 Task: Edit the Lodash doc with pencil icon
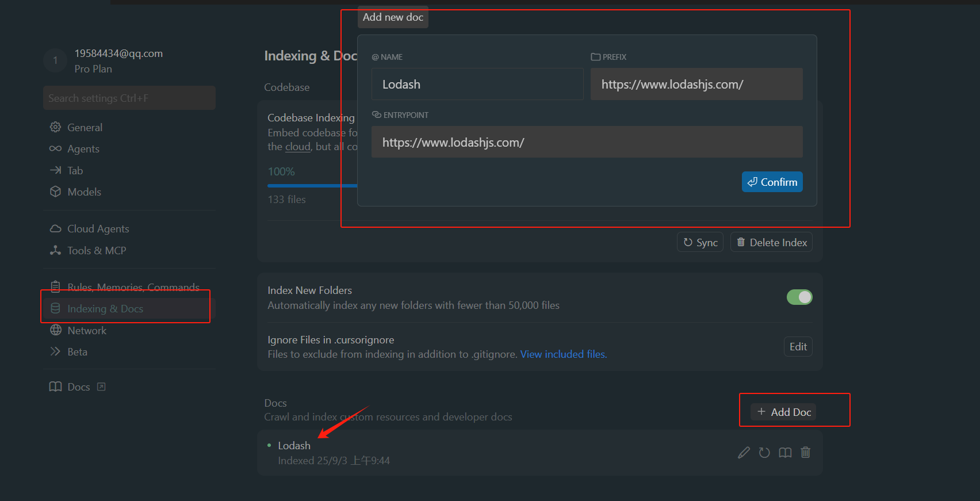pyautogui.click(x=744, y=453)
